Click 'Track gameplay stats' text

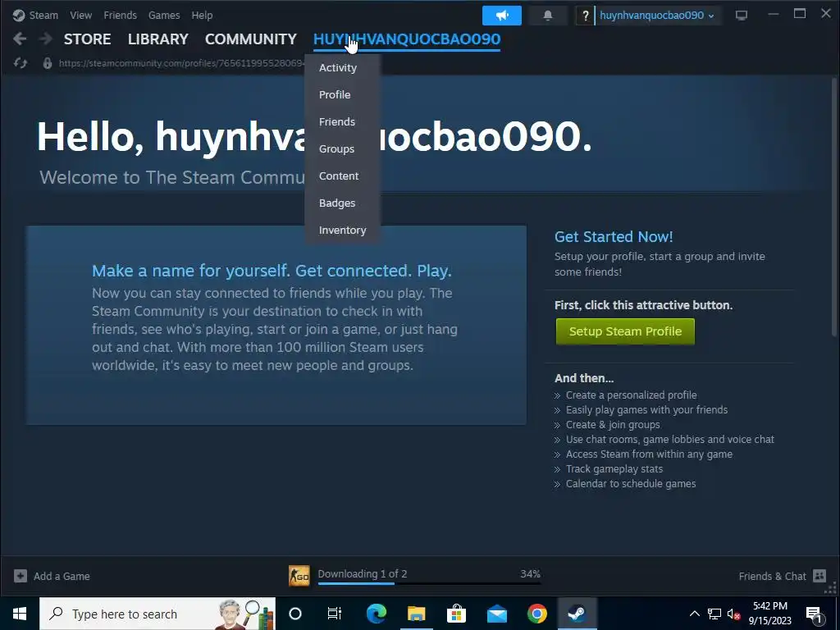coord(614,468)
